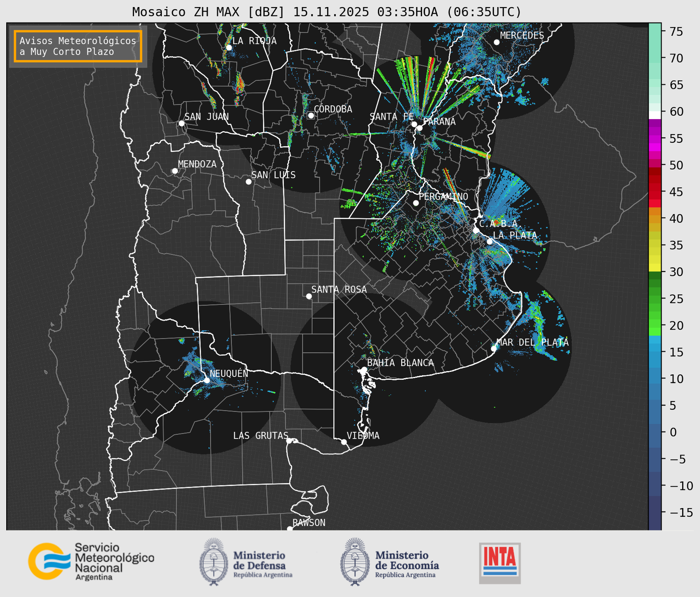Image resolution: width=700 pixels, height=597 pixels.
Task: Click the SANTA ROSA label text
Action: (339, 289)
